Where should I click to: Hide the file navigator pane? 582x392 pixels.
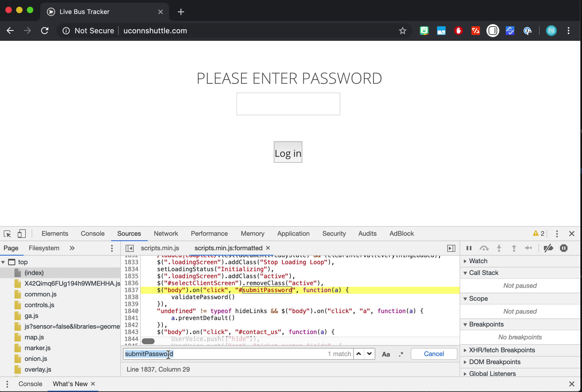click(129, 248)
